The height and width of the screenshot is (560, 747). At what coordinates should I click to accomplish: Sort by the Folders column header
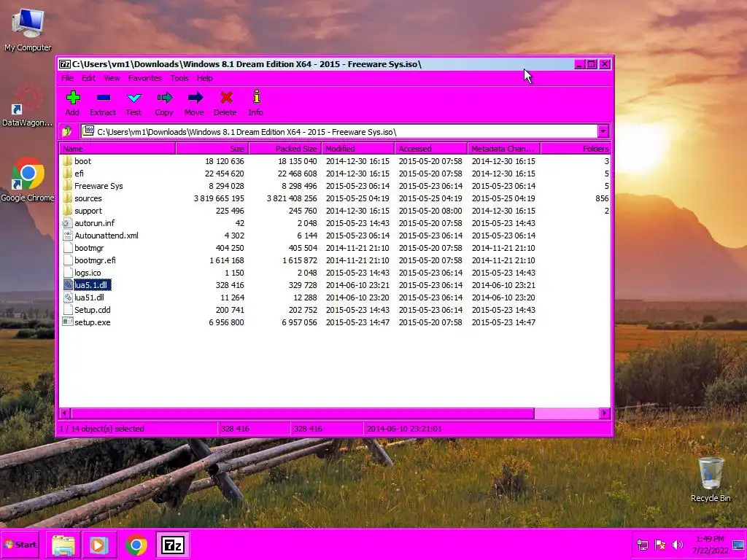576,149
